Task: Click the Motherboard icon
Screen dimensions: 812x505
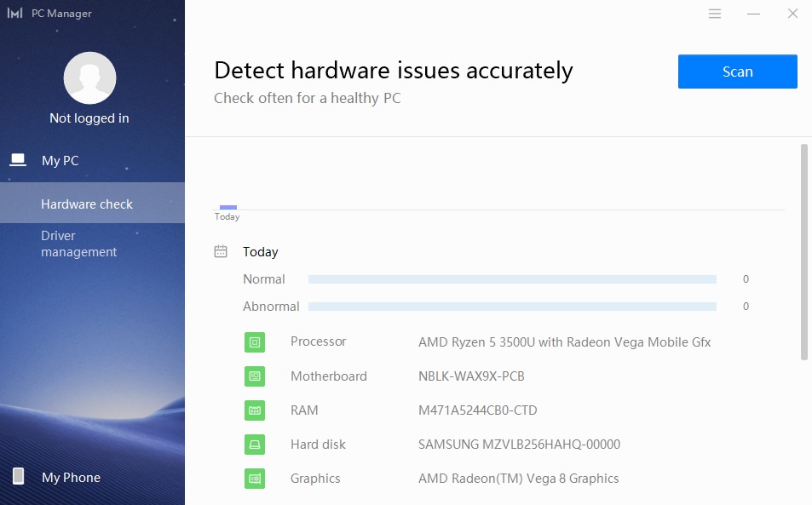Action: click(254, 376)
